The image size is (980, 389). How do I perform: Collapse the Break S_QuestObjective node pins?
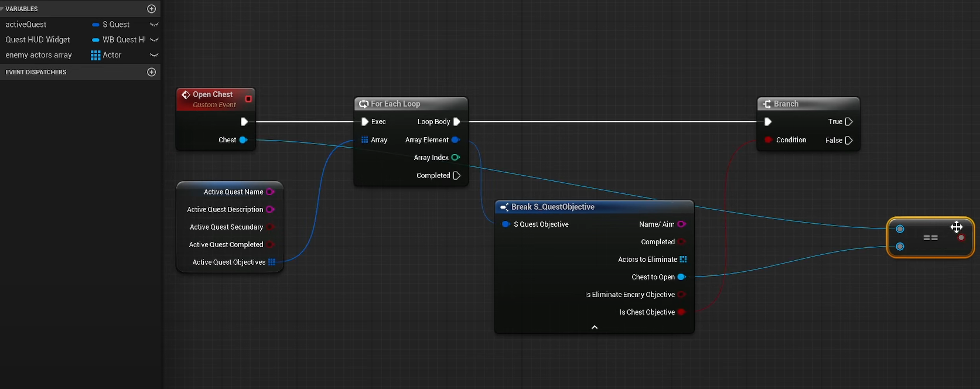point(595,327)
